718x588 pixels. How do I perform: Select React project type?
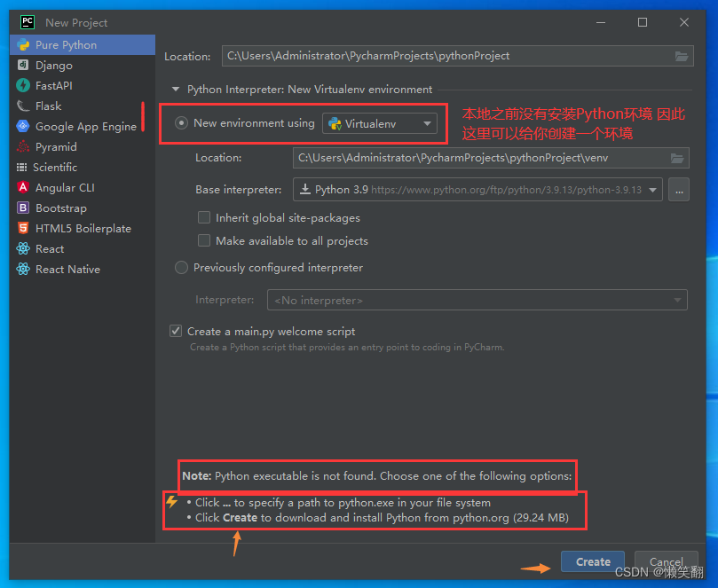[x=83, y=249]
